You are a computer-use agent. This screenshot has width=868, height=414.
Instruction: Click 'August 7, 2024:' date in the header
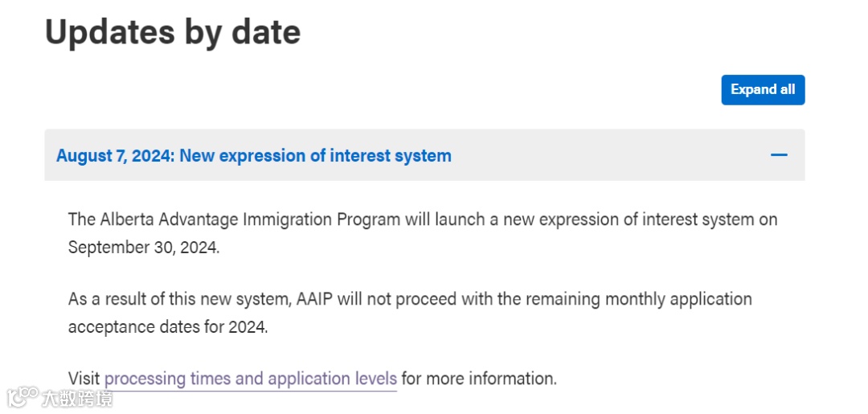coord(116,155)
